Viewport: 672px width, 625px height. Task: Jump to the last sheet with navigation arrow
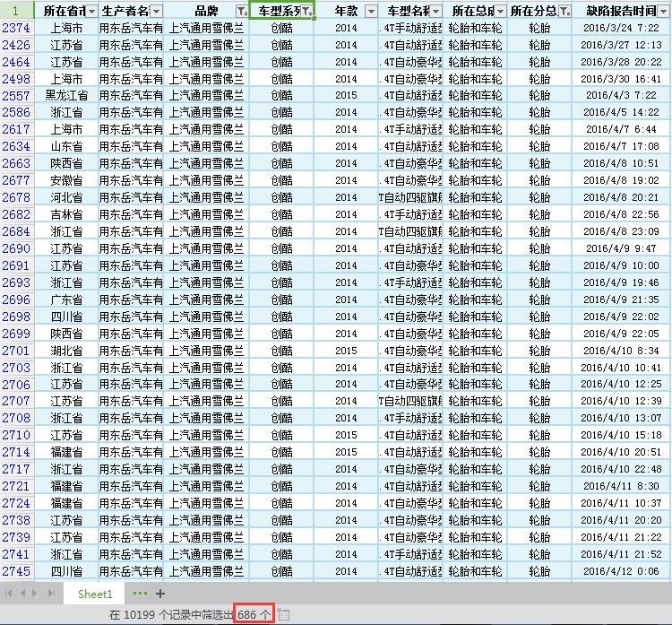51,594
